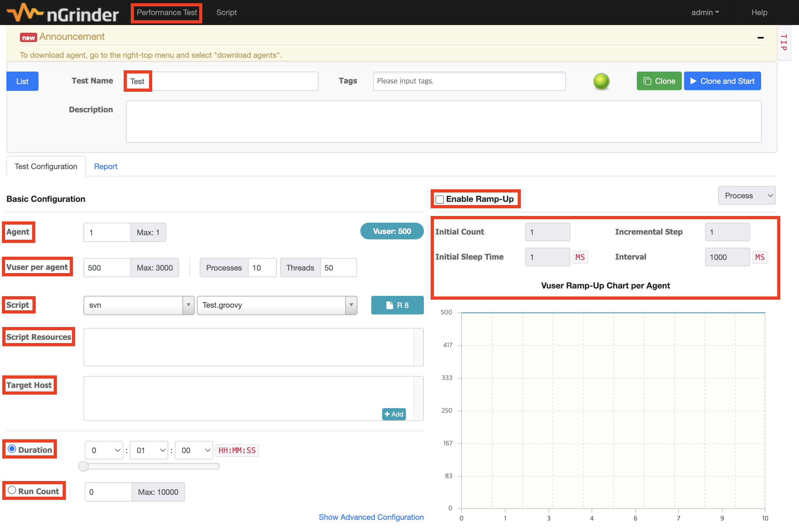Enable the Ramp-Up checkbox
The height and width of the screenshot is (532, 799).
440,200
